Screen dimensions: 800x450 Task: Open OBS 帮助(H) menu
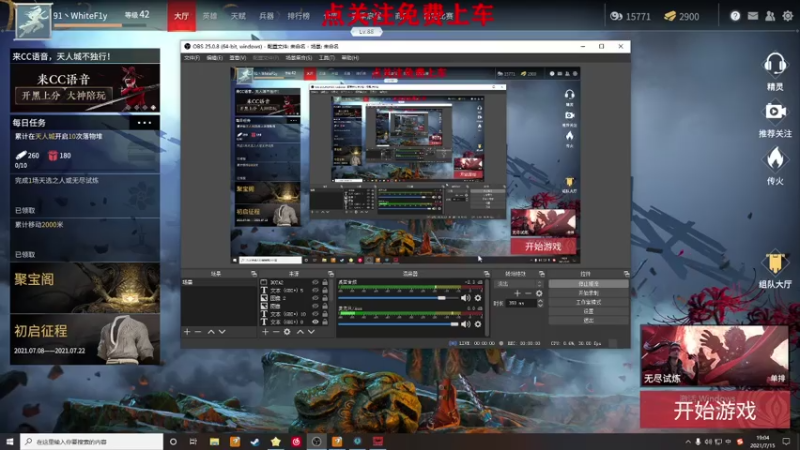(x=350, y=58)
